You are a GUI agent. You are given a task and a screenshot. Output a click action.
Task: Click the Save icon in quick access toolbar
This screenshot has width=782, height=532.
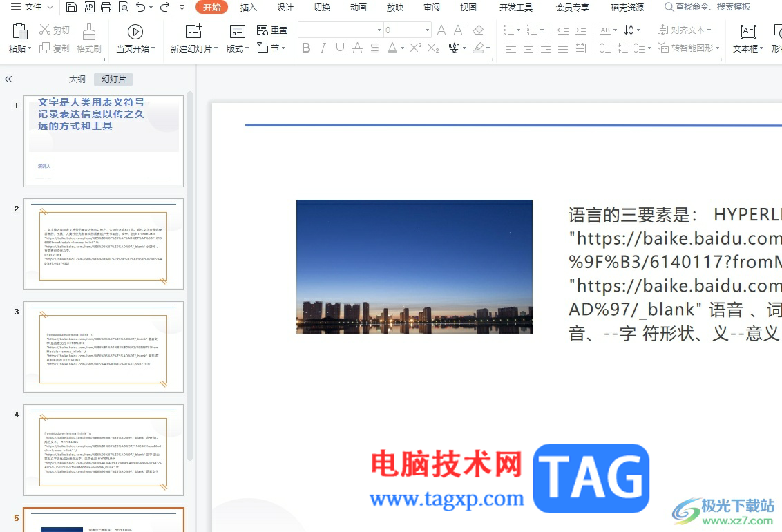[x=71, y=7]
